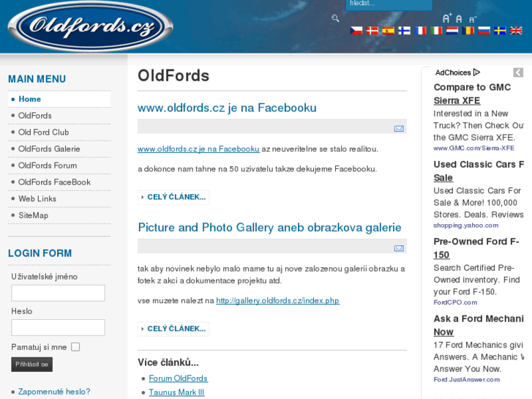The image size is (532, 399).
Task: Open gallery.oldfords.cz/index.php link
Action: tap(277, 301)
